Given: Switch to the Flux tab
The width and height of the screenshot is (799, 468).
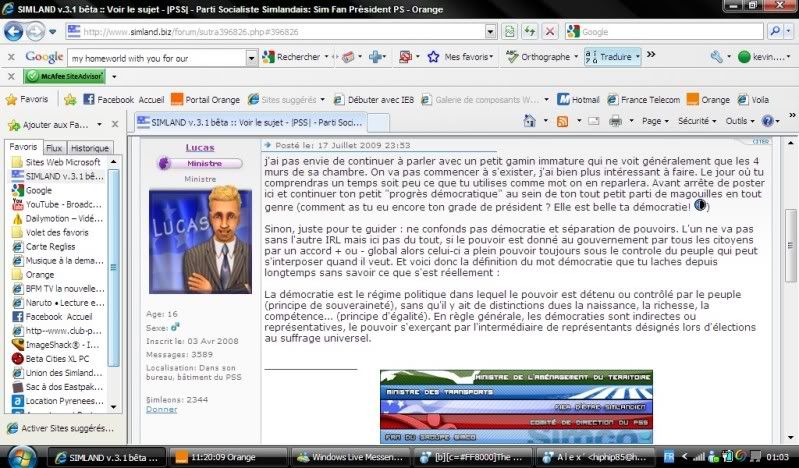Looking at the screenshot, I should (54, 148).
